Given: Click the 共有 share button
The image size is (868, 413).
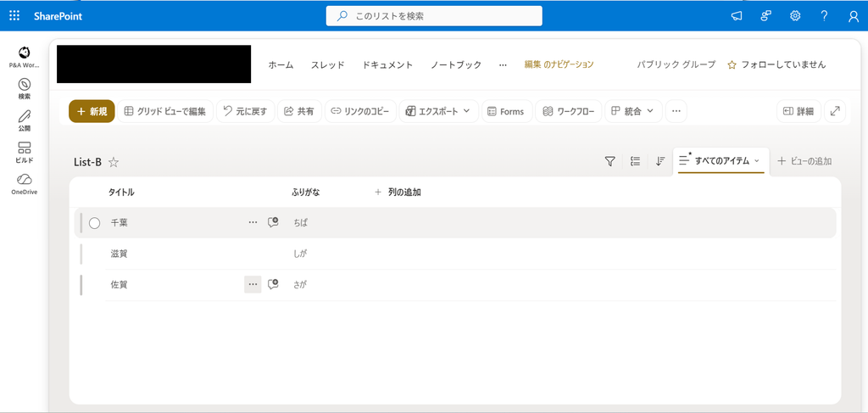Looking at the screenshot, I should (x=299, y=111).
